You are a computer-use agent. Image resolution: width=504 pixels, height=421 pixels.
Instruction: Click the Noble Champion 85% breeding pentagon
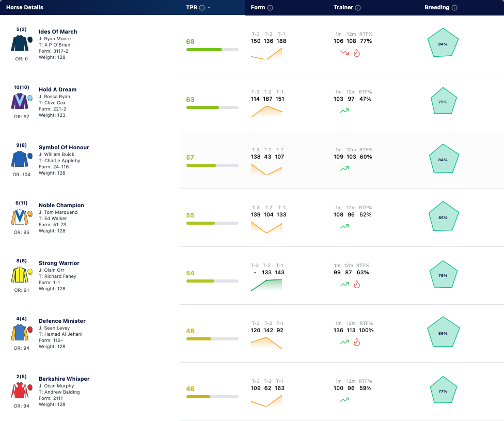pyautogui.click(x=443, y=217)
